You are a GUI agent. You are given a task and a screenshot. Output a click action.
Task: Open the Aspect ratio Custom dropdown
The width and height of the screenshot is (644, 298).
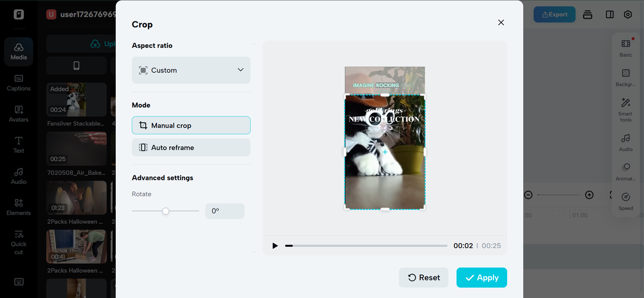coord(191,70)
